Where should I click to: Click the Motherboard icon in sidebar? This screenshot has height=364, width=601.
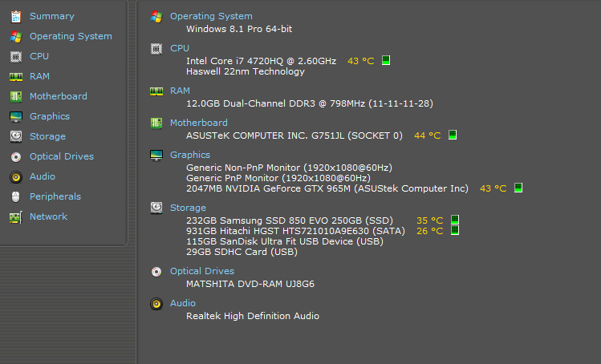tap(15, 96)
